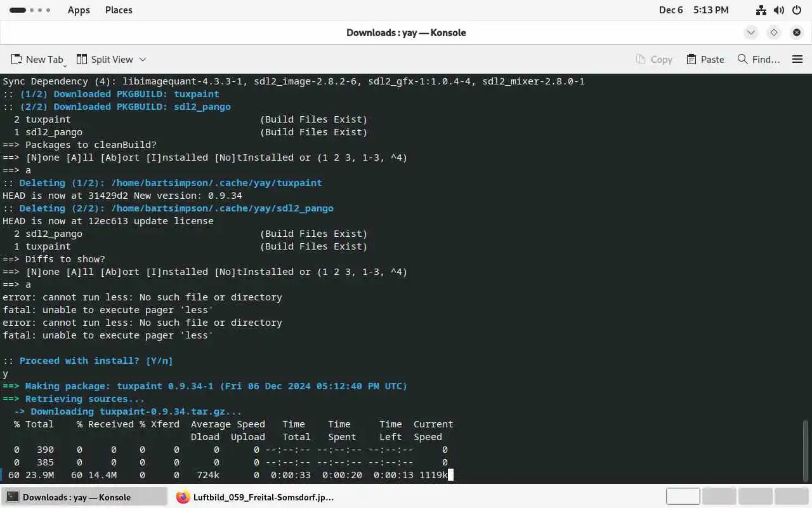Open the clock showing Dec 6 5:13 PM
This screenshot has width=812, height=508.
693,10
